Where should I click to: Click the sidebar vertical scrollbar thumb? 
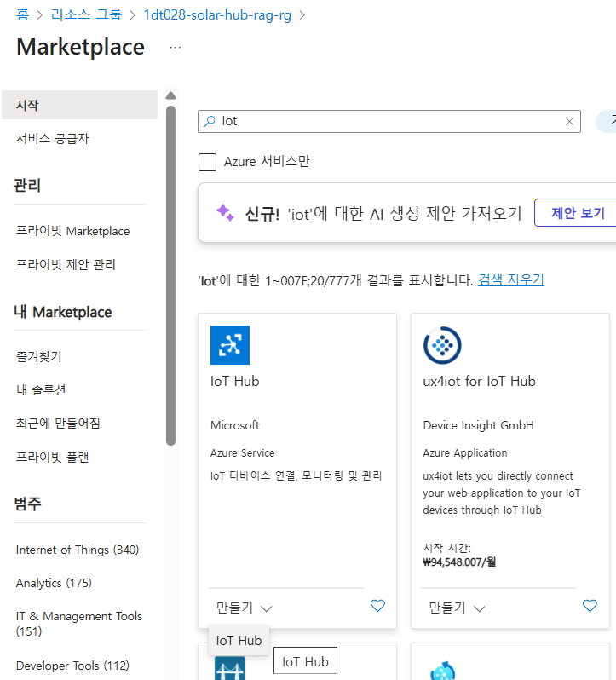[170, 275]
